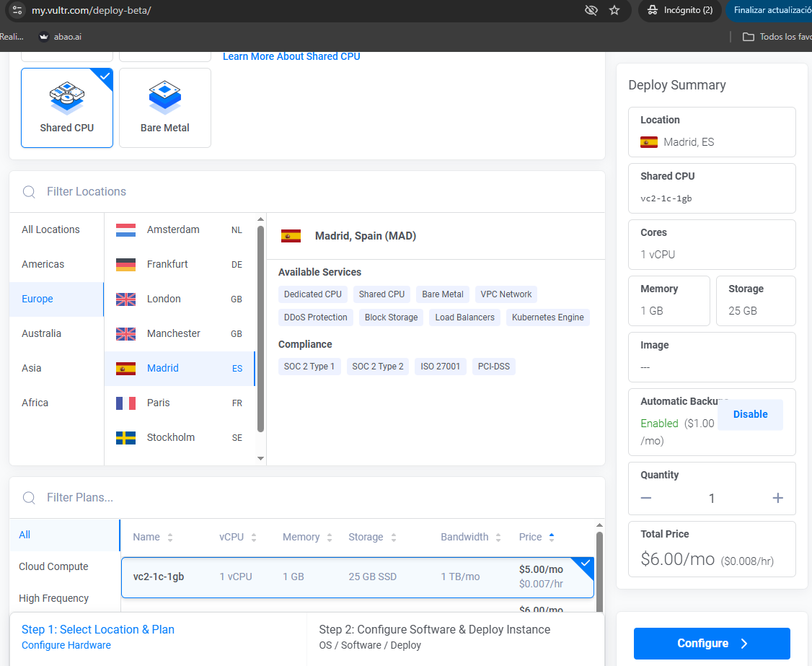Click the minus icon to decrease quantity
The width and height of the screenshot is (812, 666).
[x=646, y=498]
